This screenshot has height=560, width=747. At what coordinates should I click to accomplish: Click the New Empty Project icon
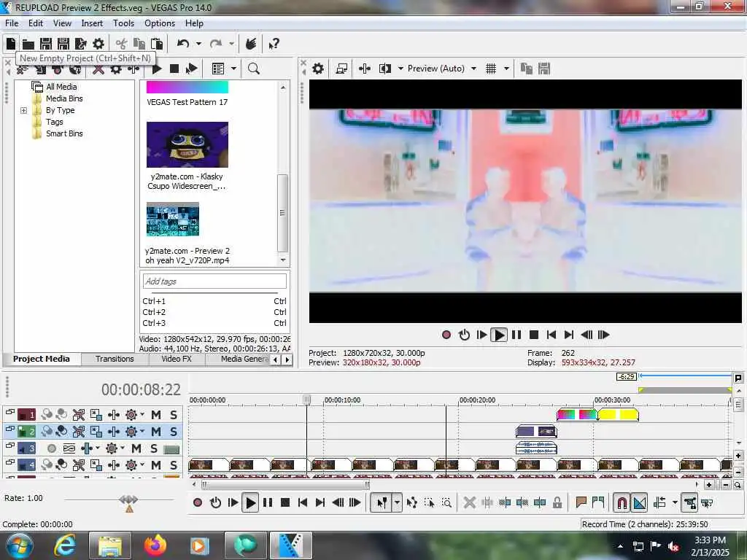pos(10,44)
